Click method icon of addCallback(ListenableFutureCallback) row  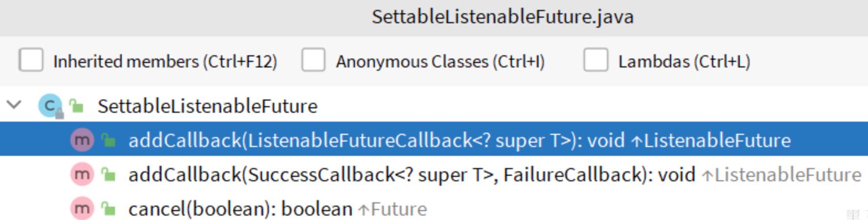tap(82, 140)
